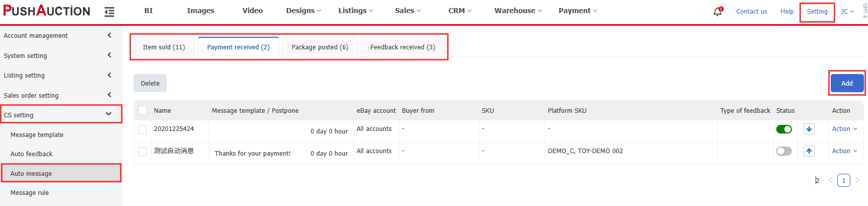
Task: Open Message template in the sidebar
Action: click(x=37, y=135)
